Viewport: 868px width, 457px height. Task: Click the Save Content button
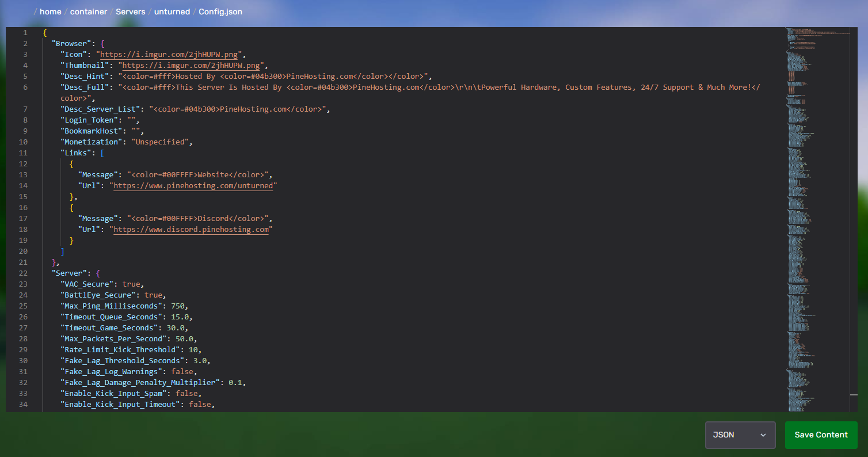tap(821, 435)
